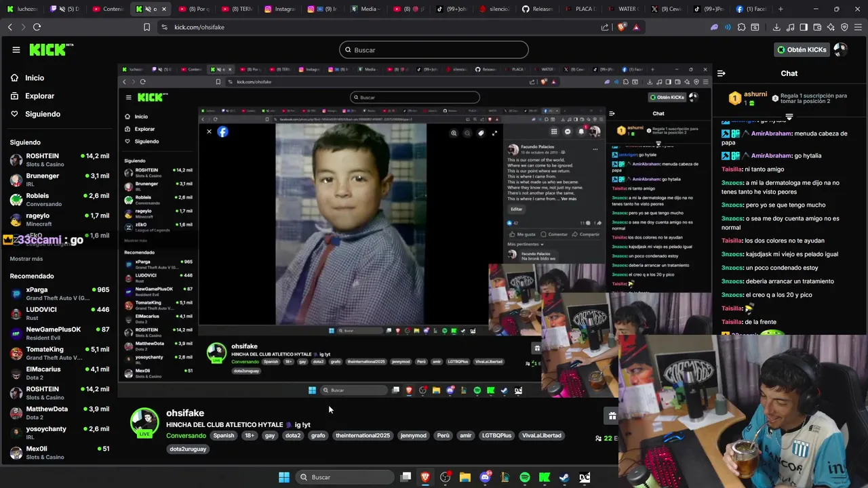Open Brave Rewards triangle icon
The image size is (868, 488).
(636, 27)
